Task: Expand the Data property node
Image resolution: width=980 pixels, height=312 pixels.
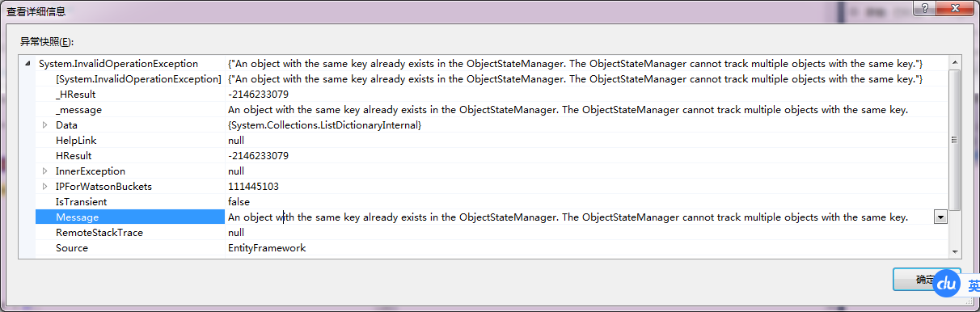Action: point(45,125)
